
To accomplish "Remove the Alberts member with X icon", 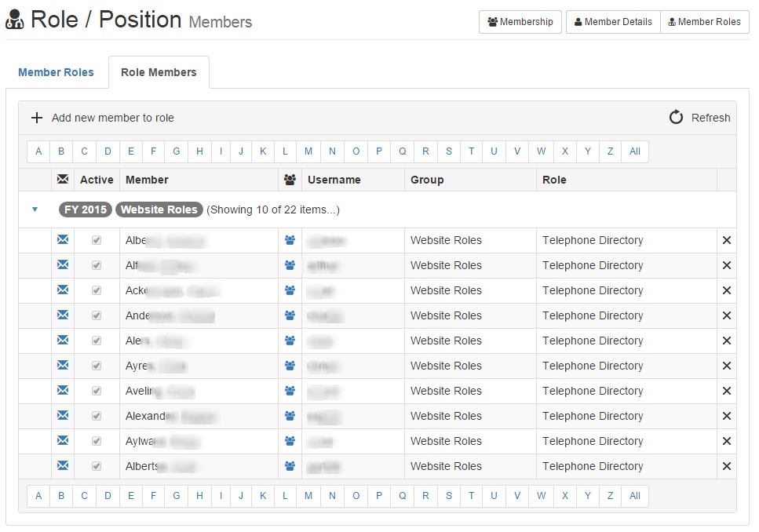I will pos(727,466).
